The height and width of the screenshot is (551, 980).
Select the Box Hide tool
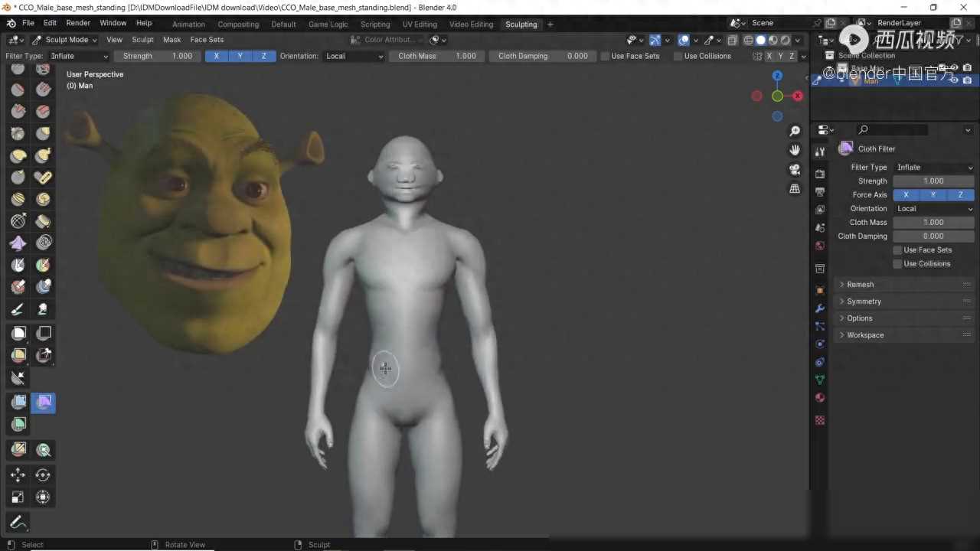tap(44, 333)
